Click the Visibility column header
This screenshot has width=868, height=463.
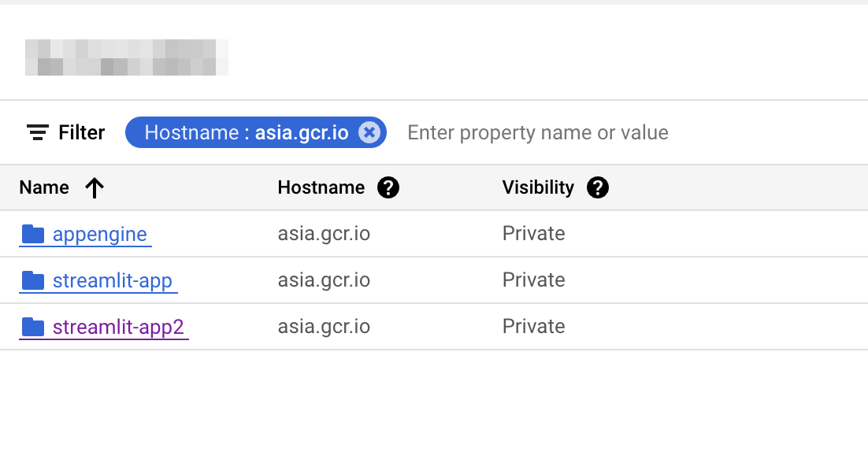[538, 187]
